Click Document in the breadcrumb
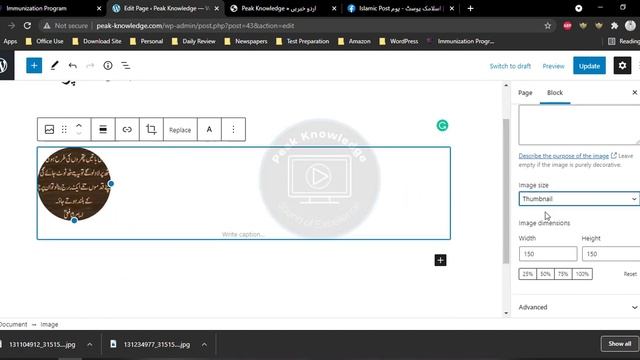This screenshot has height=360, width=640. (13, 324)
